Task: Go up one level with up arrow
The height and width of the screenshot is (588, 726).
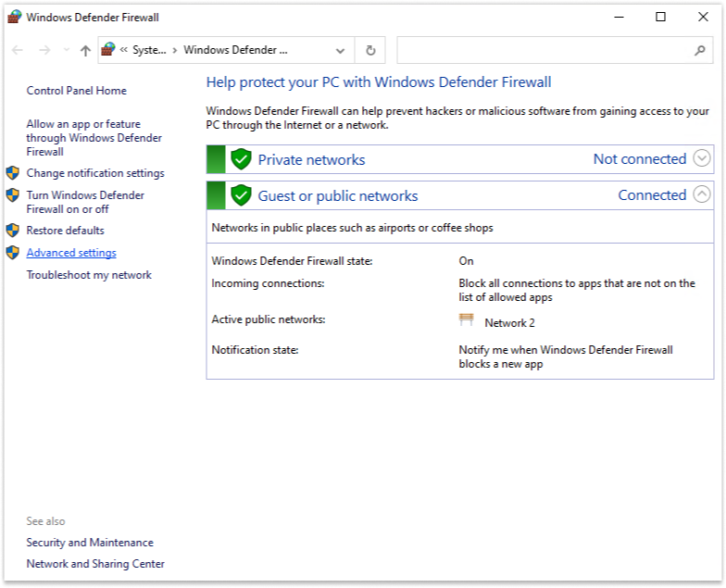Action: (x=85, y=50)
